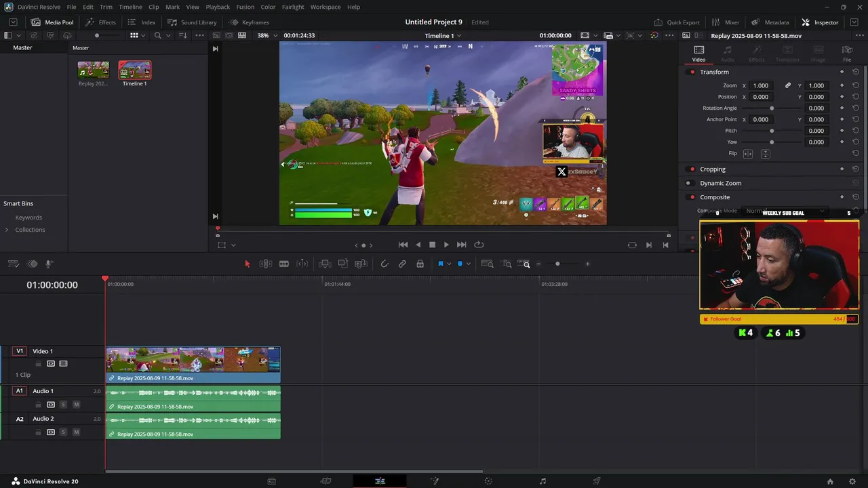Click the voiceover microphone icon
Viewport: 868px width, 488px height.
coord(49,264)
